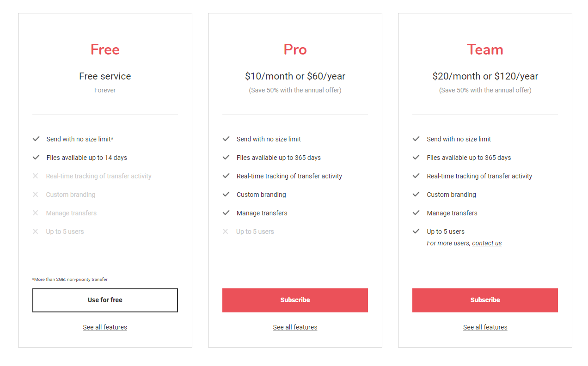Click the checkmark beside 'Custom branding' in Team plan
Image resolution: width=588 pixels, height=366 pixels.
(416, 194)
